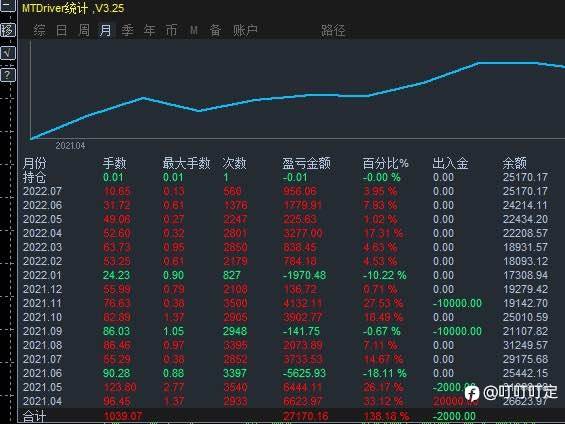Click the 2021.04 marker on chart axis
The width and height of the screenshot is (565, 424).
coord(70,146)
